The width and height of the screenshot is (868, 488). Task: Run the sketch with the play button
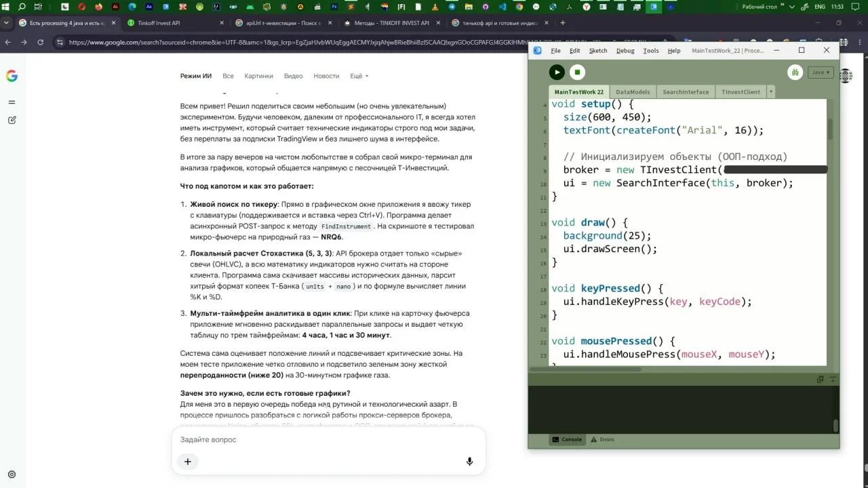click(x=557, y=72)
